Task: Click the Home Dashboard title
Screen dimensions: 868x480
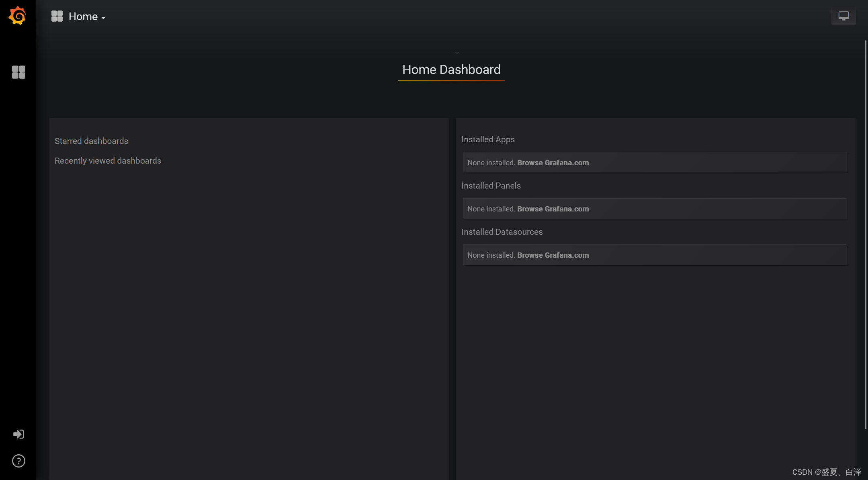Action: click(451, 69)
